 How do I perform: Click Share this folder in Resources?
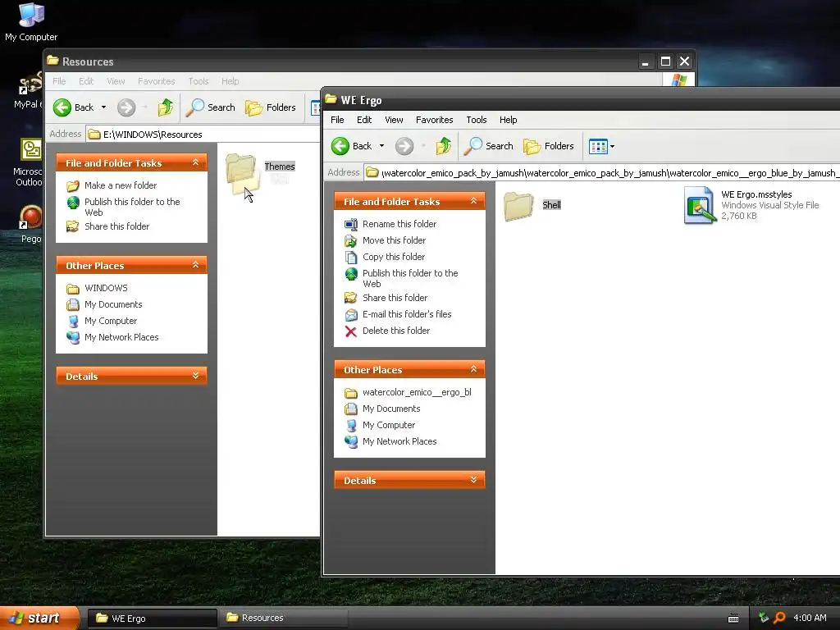point(116,226)
